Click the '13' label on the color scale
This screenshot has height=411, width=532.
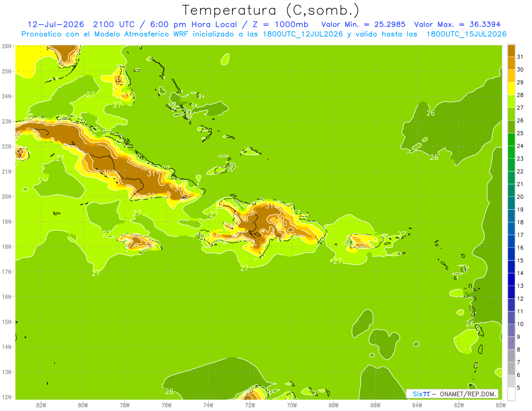(520, 286)
